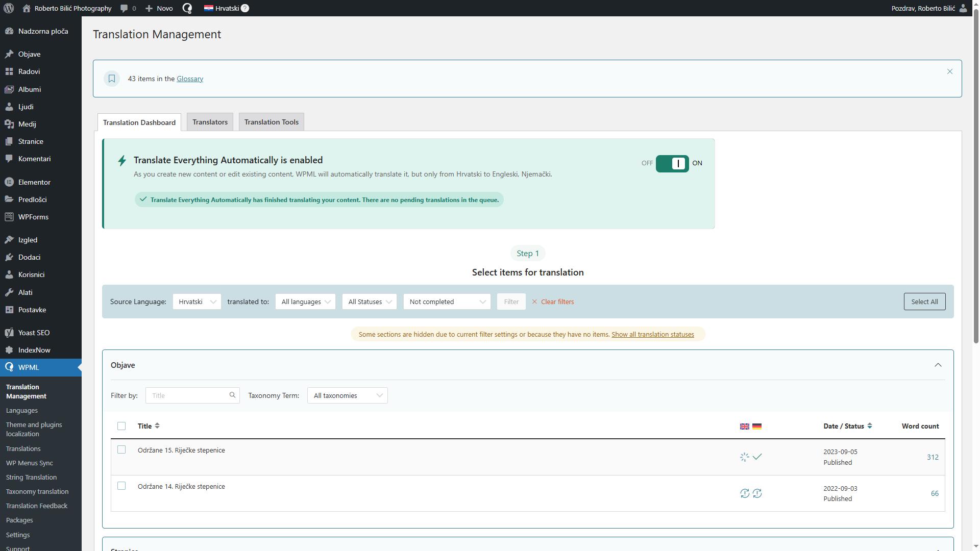Image resolution: width=980 pixels, height=551 pixels.
Task: Open the All Statuses dropdown
Action: coord(370,302)
